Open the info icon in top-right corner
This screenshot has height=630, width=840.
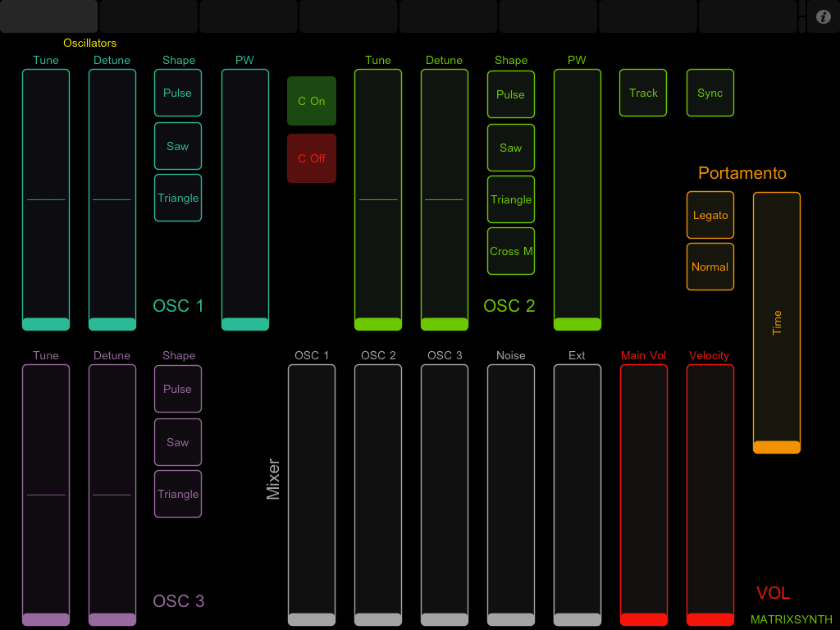(x=824, y=16)
